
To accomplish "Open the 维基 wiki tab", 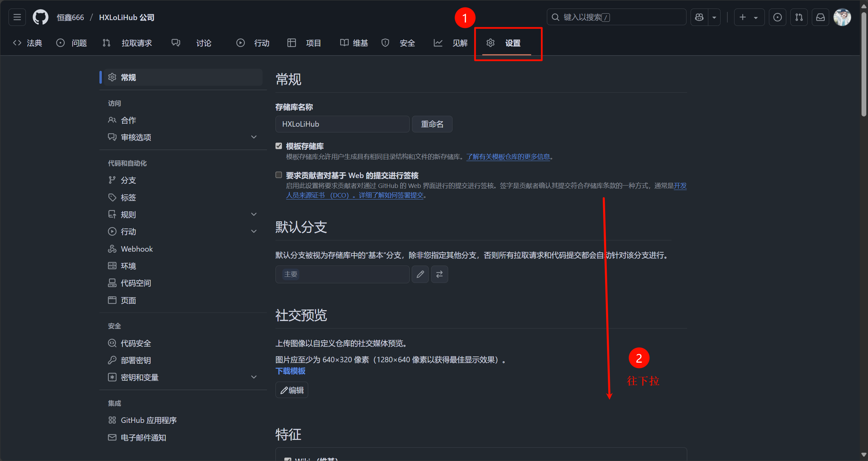I will (x=354, y=43).
